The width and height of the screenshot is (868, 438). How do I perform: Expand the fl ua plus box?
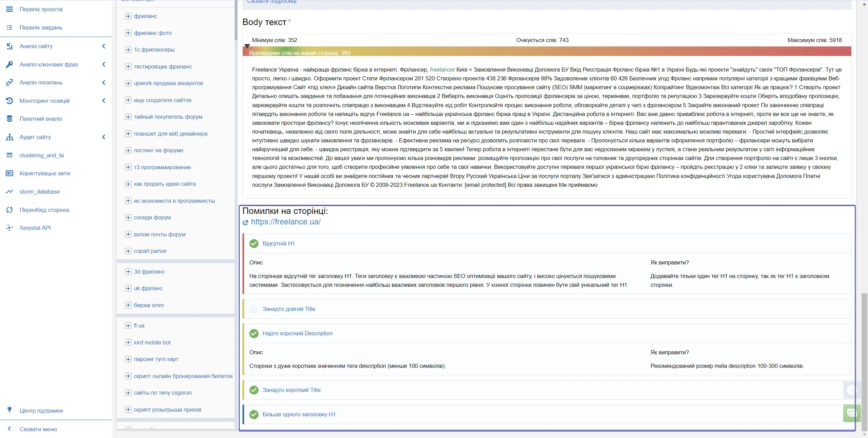pyautogui.click(x=128, y=325)
